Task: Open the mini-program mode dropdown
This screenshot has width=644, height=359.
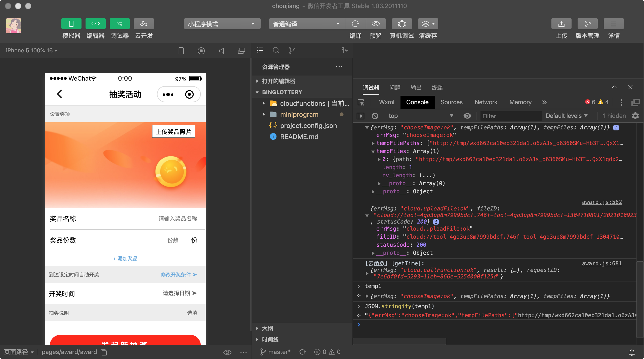Action: pyautogui.click(x=222, y=24)
